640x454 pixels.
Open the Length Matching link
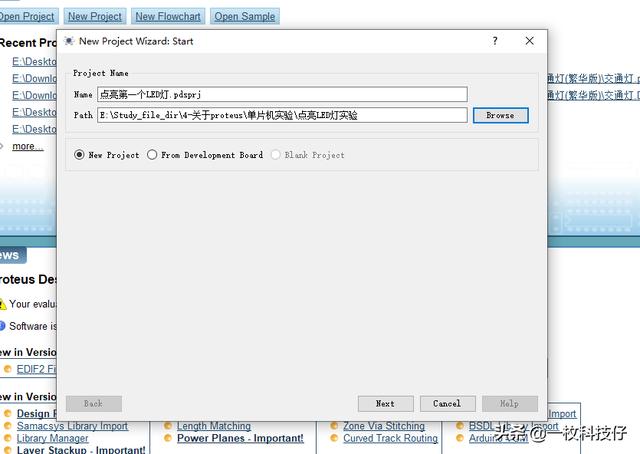coord(213,426)
